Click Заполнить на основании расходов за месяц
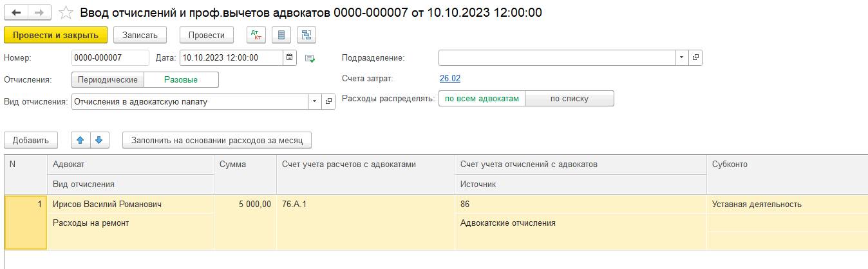Viewport: 868px width, 269px height. [x=217, y=139]
